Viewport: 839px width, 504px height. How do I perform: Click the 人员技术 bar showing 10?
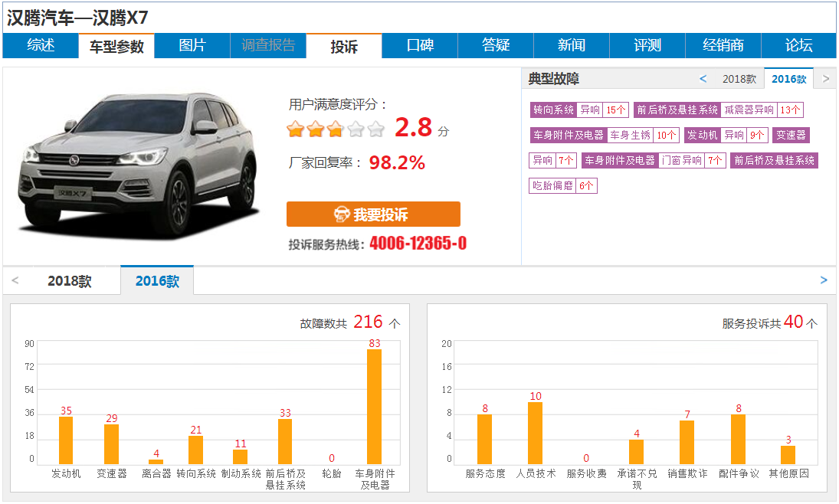coord(536,433)
